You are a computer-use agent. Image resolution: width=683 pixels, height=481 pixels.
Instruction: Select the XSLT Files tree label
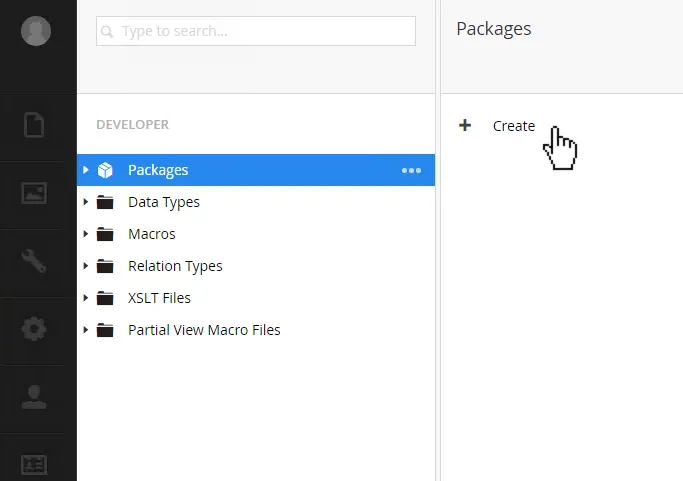159,298
